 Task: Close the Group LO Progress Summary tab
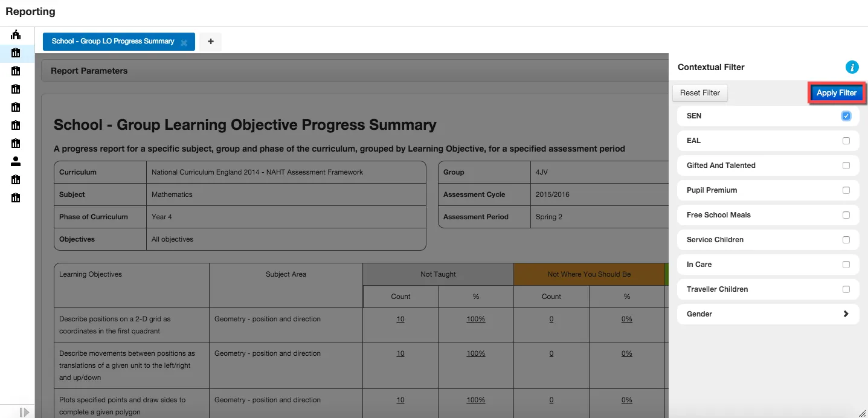point(184,43)
